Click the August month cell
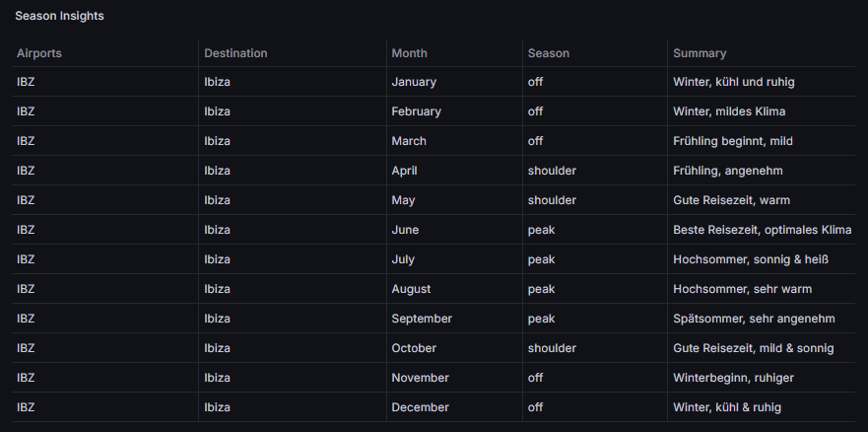 (x=411, y=289)
